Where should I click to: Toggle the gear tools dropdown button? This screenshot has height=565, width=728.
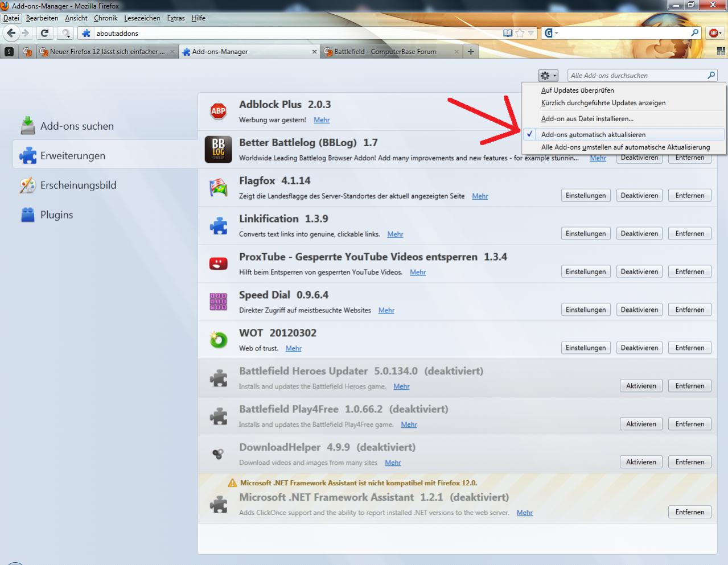pyautogui.click(x=548, y=75)
